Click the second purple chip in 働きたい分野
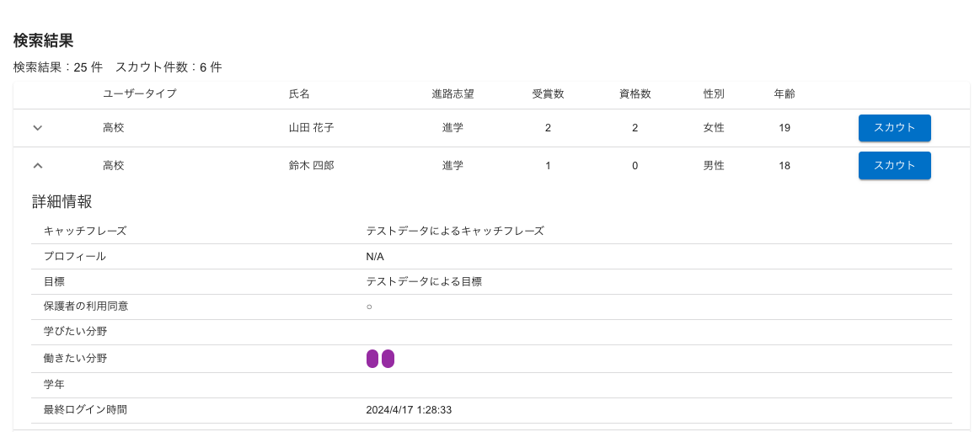 click(x=388, y=359)
